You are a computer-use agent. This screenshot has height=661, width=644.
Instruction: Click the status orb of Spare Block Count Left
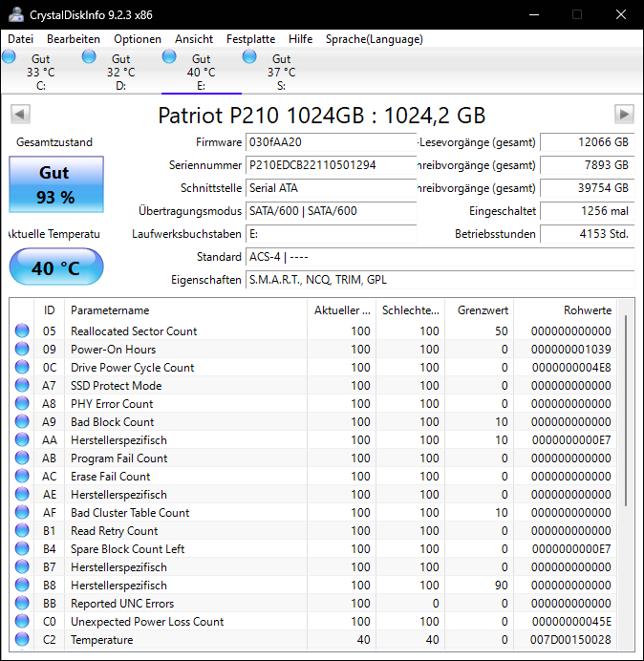[22, 548]
